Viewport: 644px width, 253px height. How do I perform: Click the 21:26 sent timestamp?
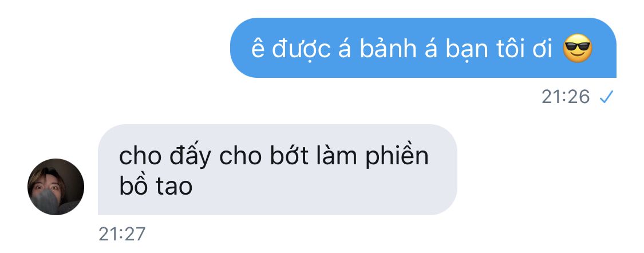566,97
